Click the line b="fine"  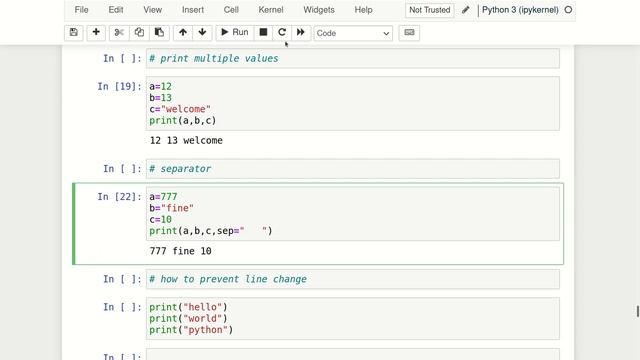pos(171,208)
